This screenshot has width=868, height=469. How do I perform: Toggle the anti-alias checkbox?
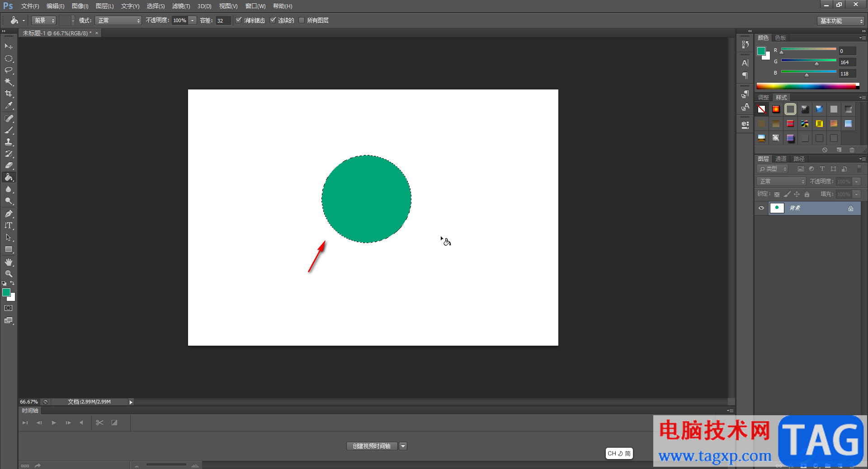tap(239, 20)
